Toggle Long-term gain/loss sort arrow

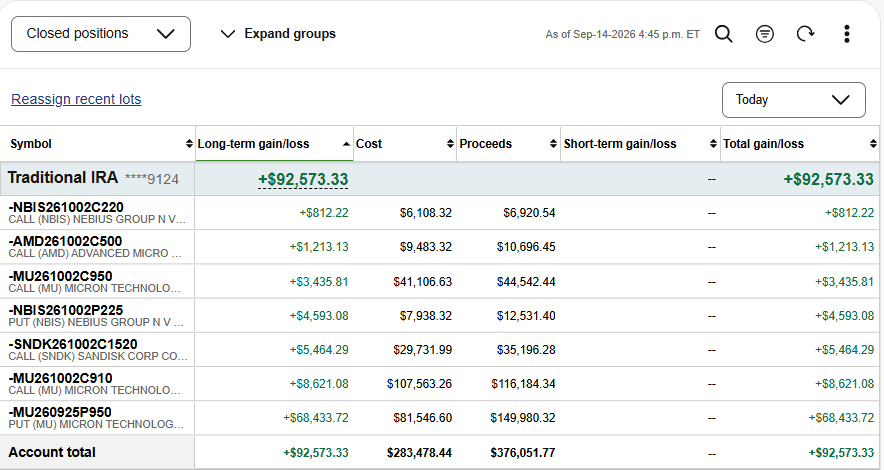point(346,144)
